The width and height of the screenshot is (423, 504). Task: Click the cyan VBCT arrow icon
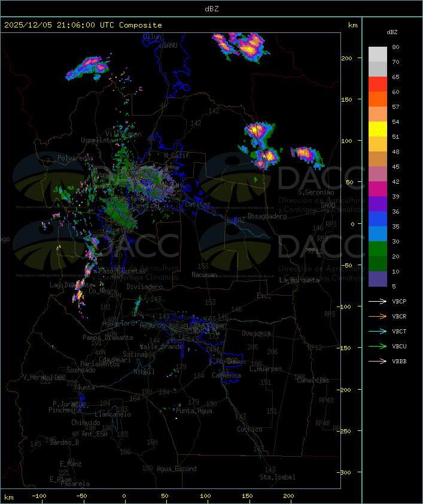(378, 331)
